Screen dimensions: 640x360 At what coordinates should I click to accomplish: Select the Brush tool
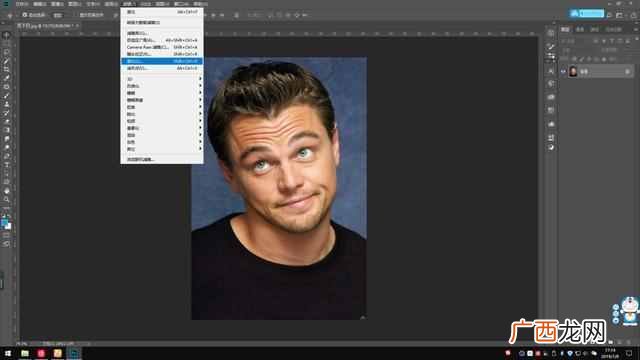pos(7,96)
